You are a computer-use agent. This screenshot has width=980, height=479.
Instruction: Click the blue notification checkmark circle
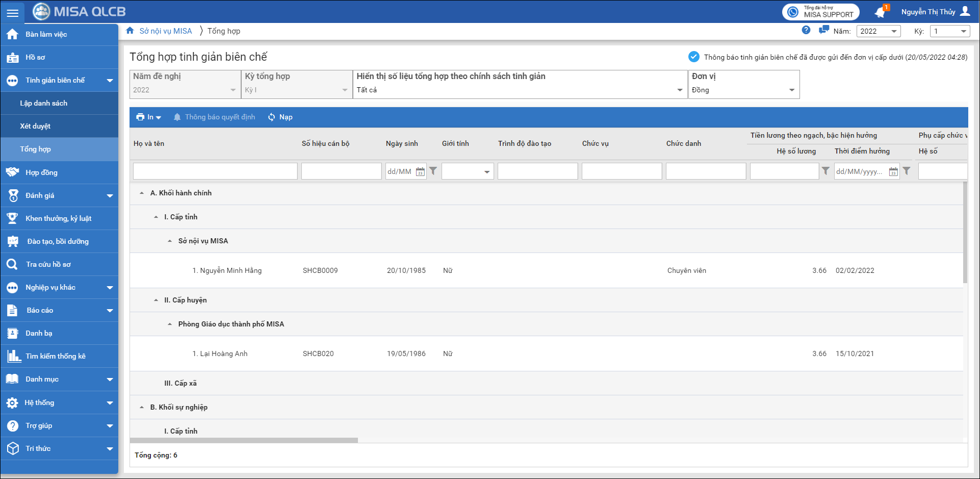pos(694,57)
